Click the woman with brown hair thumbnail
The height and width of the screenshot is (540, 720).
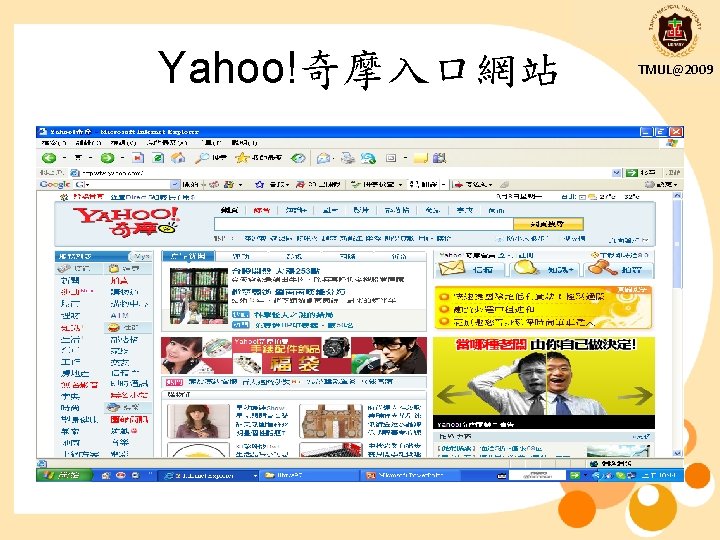(x=198, y=421)
